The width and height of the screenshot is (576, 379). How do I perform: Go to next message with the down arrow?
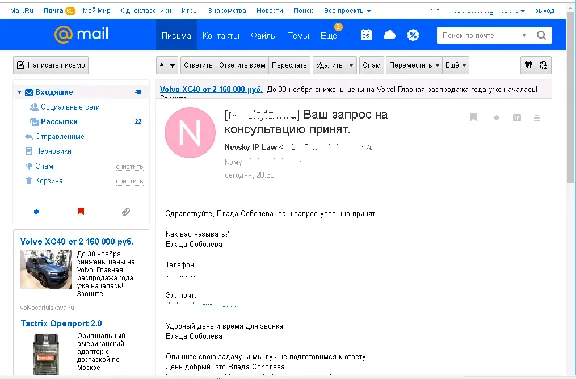[172, 65]
